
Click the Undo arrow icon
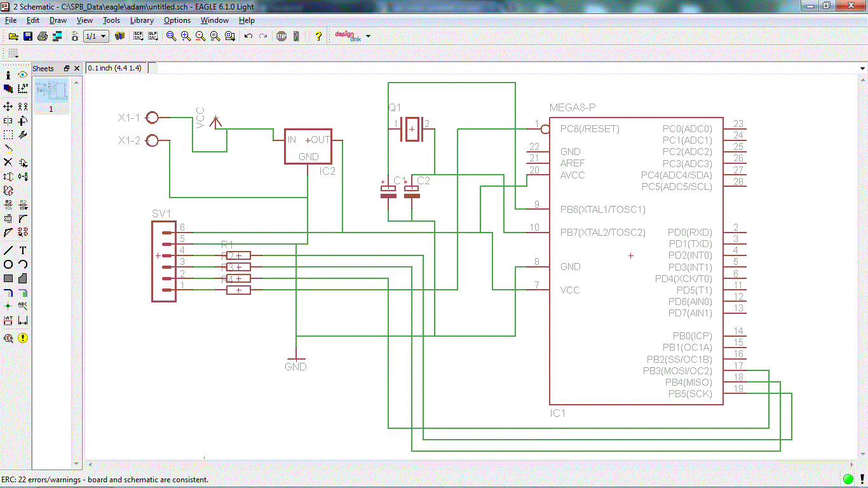click(x=248, y=36)
